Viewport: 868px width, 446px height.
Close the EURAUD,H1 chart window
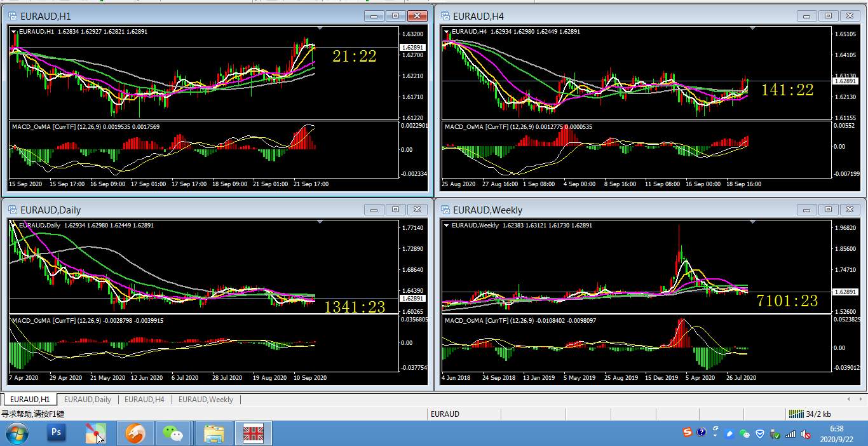coord(417,16)
